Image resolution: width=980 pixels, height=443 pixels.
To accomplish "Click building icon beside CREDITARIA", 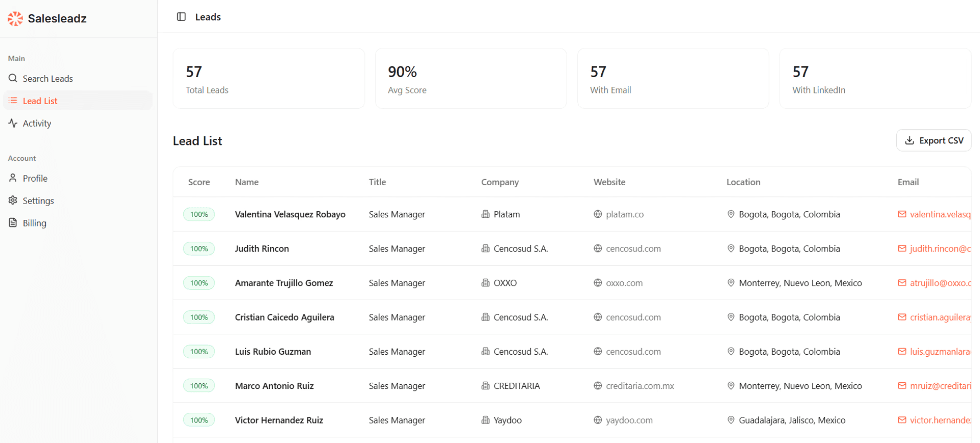I will pyautogui.click(x=485, y=386).
